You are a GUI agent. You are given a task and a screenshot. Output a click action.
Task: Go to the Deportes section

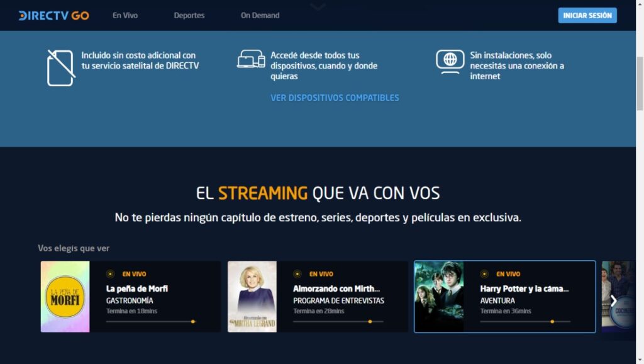[x=189, y=15]
